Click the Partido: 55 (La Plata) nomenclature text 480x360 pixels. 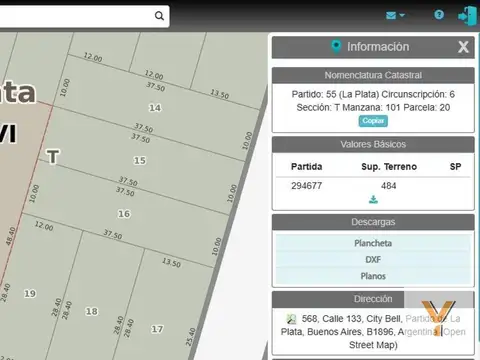(x=335, y=94)
